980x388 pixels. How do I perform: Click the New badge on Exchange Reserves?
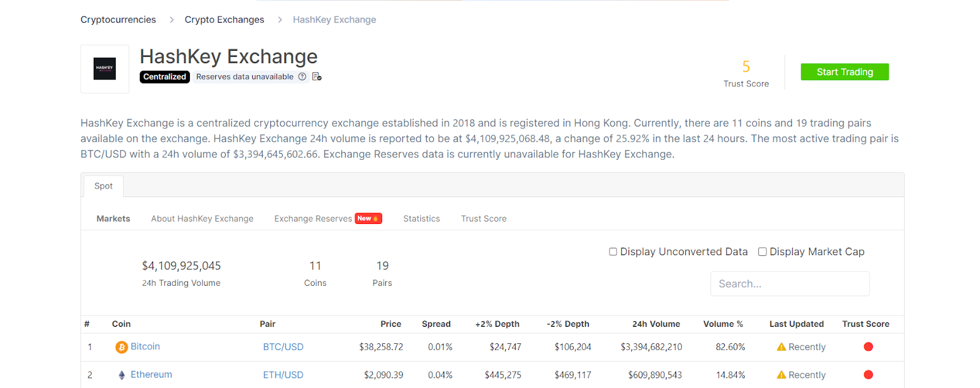(368, 218)
